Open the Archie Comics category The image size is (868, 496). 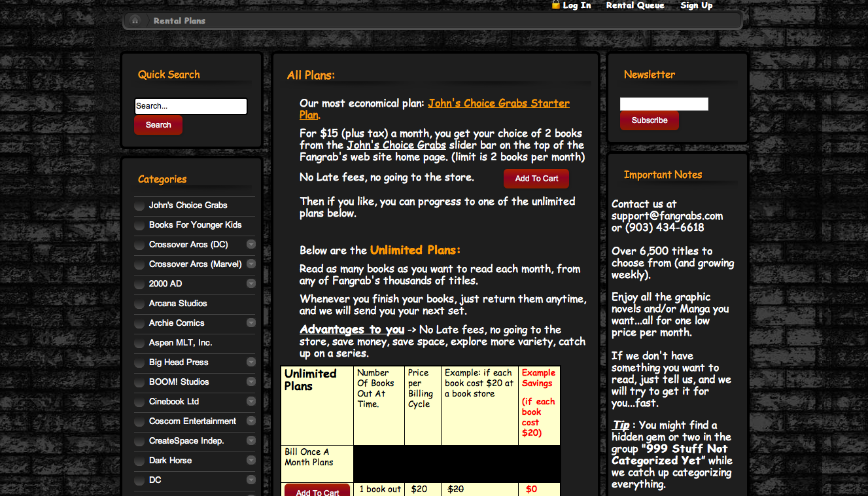point(177,323)
